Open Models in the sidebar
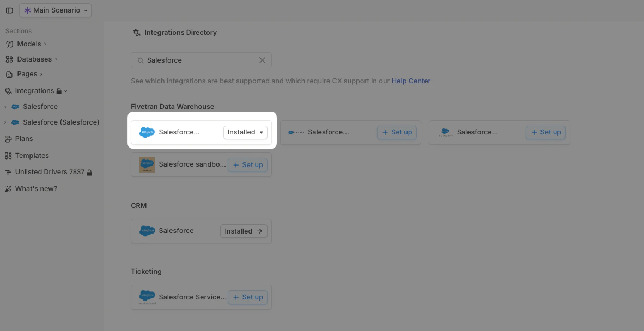This screenshot has width=644, height=331. [x=29, y=44]
